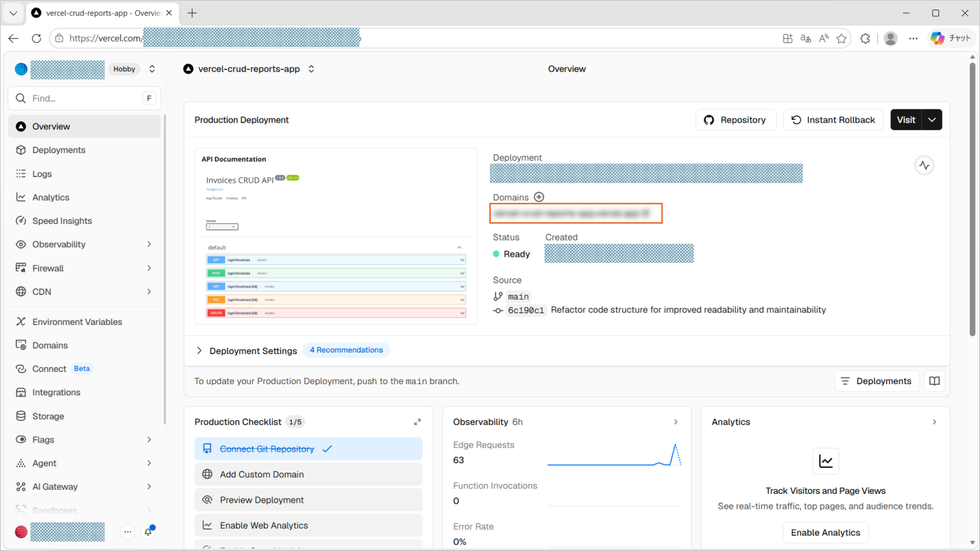Click the Enable Analytics button
The height and width of the screenshot is (551, 980).
[x=825, y=533]
